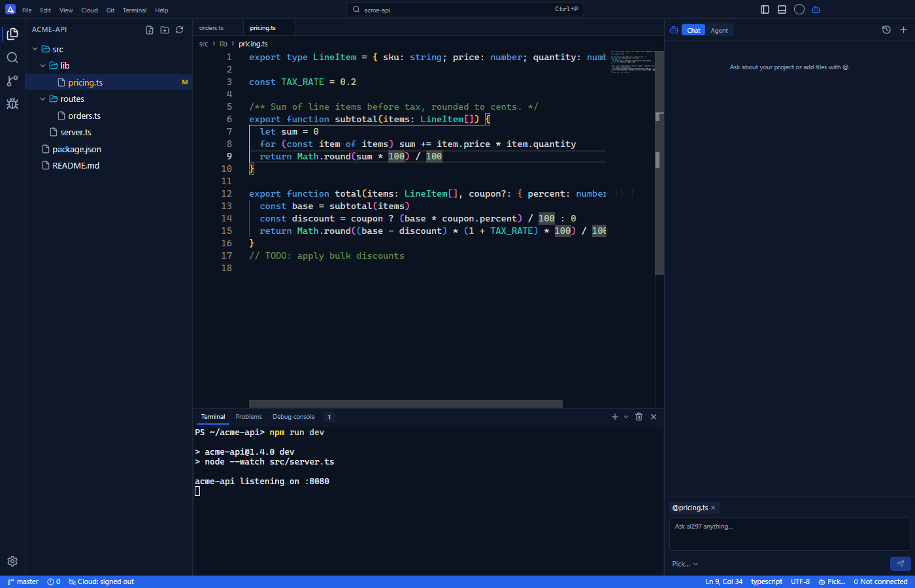Click the app logo in the title bar
The height and width of the screenshot is (588, 915).
tap(10, 9)
